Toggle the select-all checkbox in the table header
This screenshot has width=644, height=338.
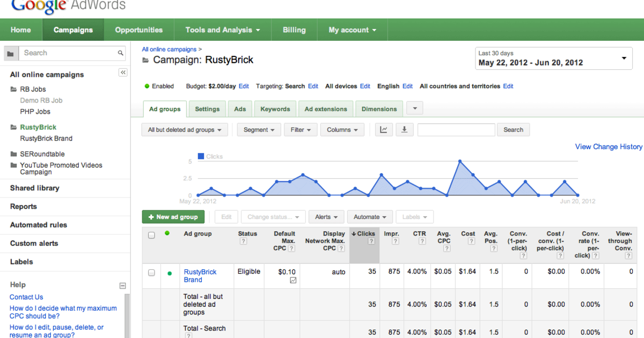click(151, 234)
